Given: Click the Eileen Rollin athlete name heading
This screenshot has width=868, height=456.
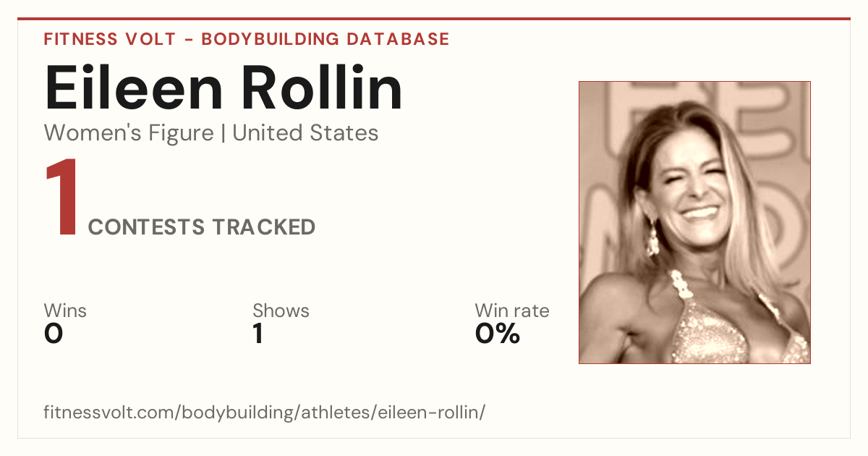Looking at the screenshot, I should (x=224, y=88).
